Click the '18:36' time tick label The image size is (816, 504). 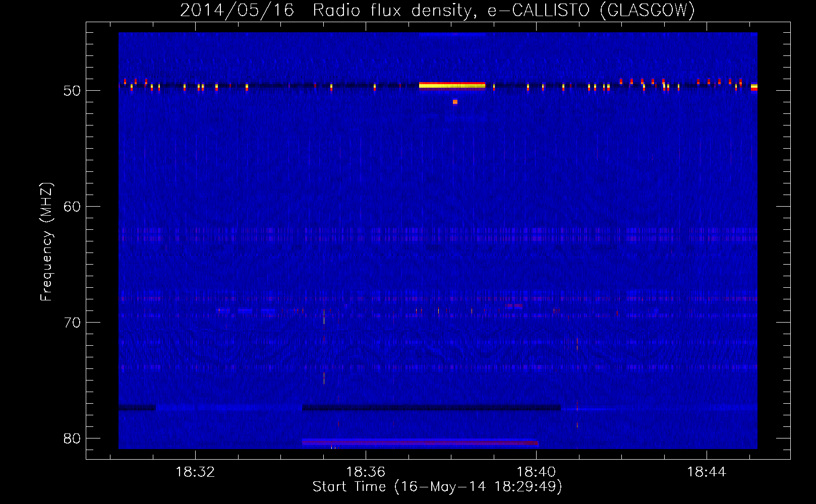pyautogui.click(x=365, y=472)
